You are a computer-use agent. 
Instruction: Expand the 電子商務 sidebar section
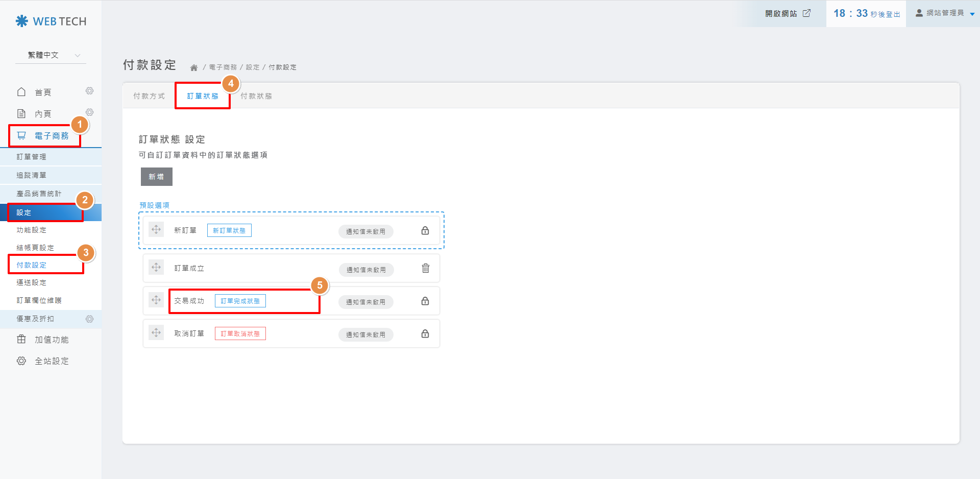point(51,136)
